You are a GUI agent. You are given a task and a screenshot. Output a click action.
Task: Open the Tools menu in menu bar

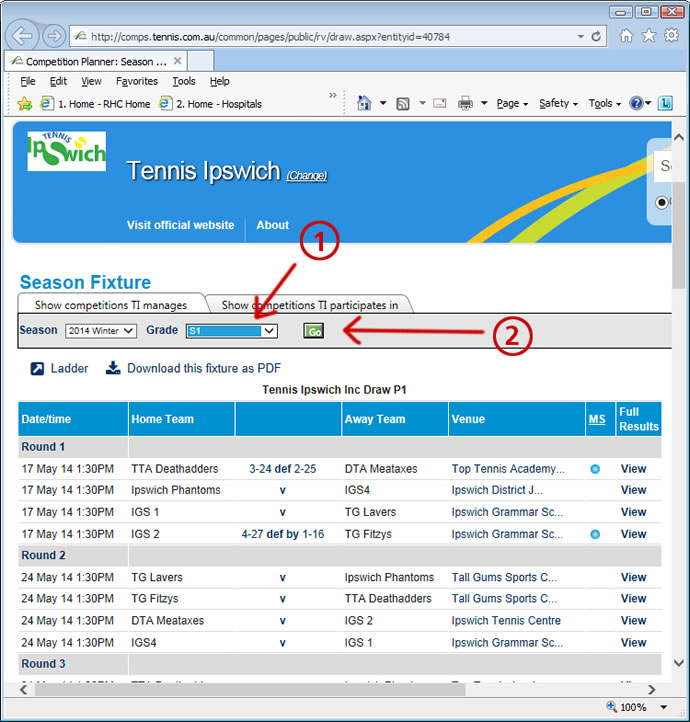(184, 82)
